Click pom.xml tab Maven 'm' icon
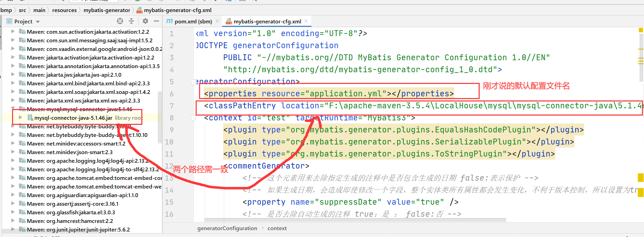Image resolution: width=644 pixels, height=237 pixels. (x=169, y=21)
